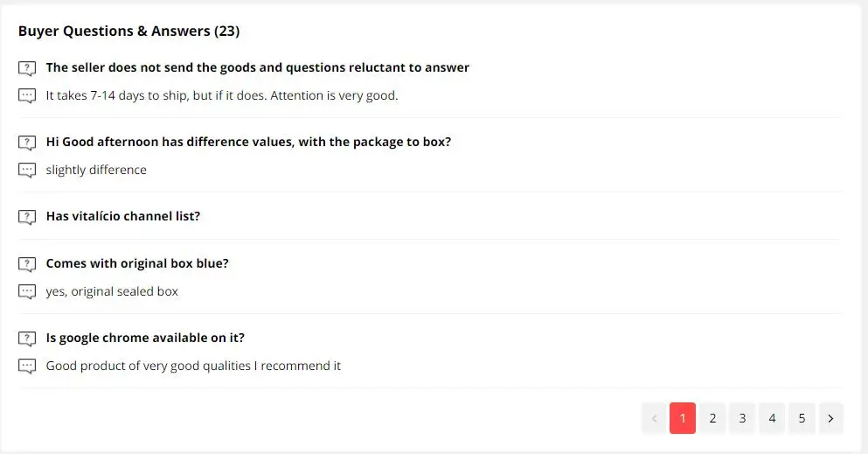Click answer icon beside '7-14 days to ship'
Viewport: 868px width, 454px height.
(x=27, y=96)
